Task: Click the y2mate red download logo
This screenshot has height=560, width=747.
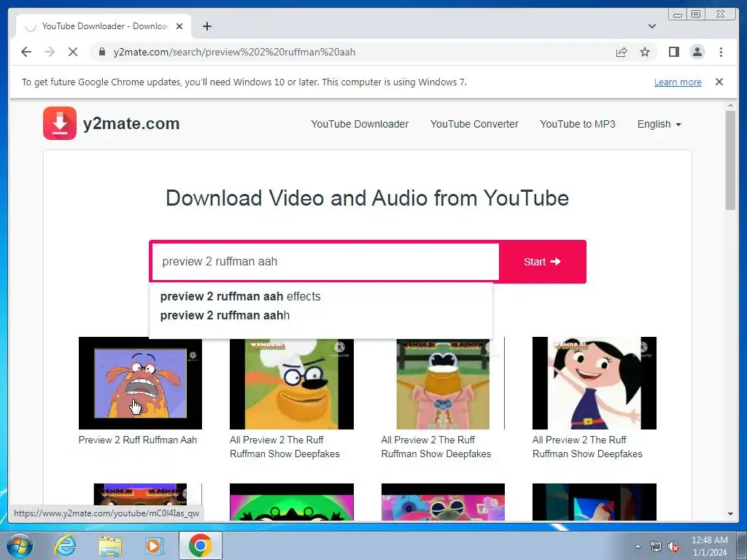Action: (x=60, y=123)
